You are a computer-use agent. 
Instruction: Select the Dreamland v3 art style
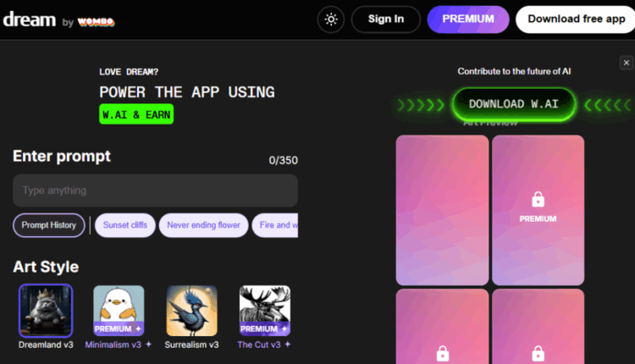(x=46, y=311)
